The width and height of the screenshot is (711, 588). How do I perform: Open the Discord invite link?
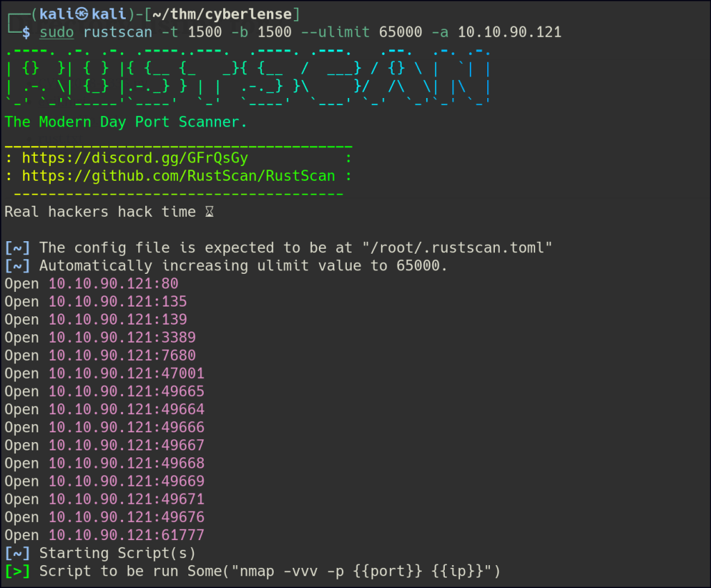click(x=135, y=158)
